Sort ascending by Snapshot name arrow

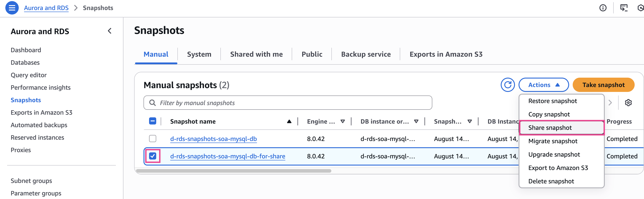(289, 121)
